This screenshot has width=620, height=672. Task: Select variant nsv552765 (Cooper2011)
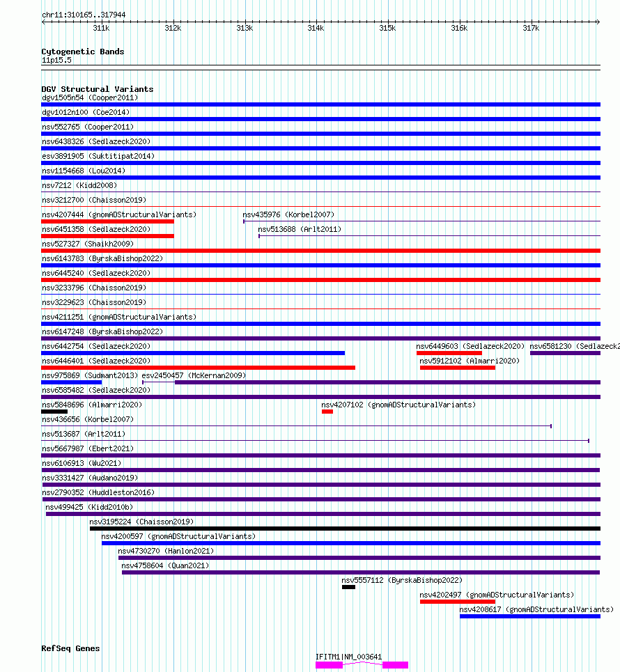[88, 127]
